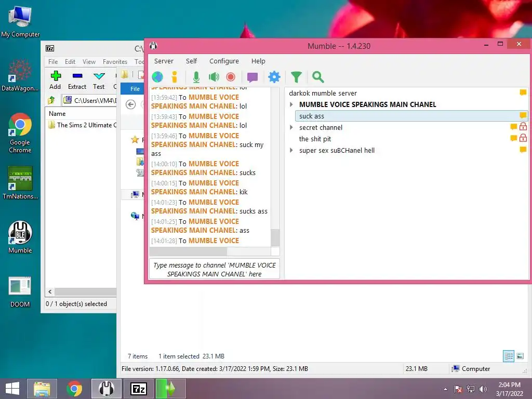Click Test button in 7-Zip window
This screenshot has width=532, height=399.
coord(99,81)
